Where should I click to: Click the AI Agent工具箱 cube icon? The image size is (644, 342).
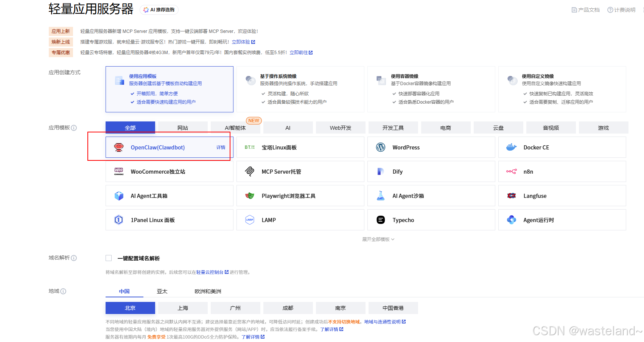point(119,196)
